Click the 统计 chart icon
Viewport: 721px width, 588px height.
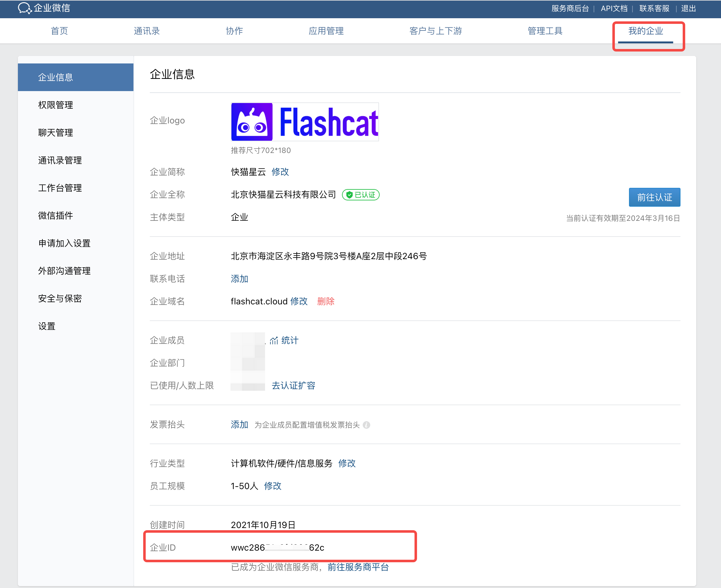pos(274,340)
